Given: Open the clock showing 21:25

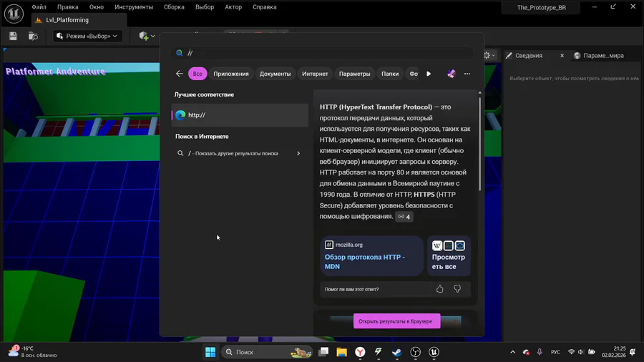Looking at the screenshot, I should tap(614, 352).
